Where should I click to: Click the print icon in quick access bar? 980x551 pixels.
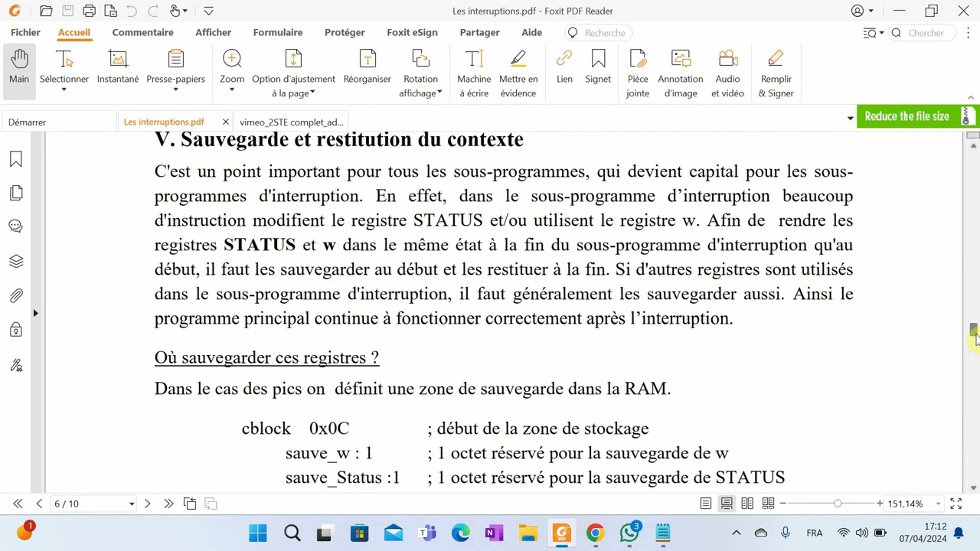click(89, 11)
